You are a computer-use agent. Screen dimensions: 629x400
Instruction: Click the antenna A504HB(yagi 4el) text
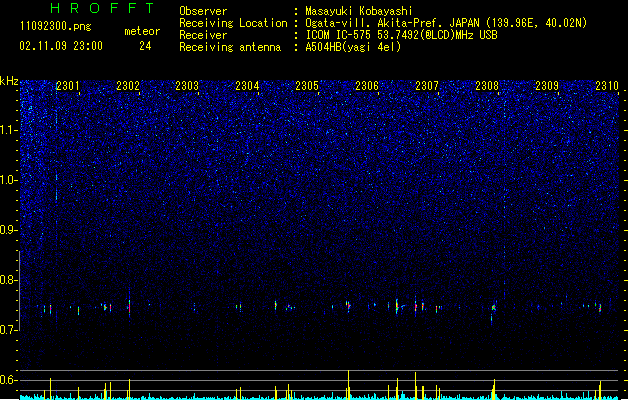(x=353, y=47)
